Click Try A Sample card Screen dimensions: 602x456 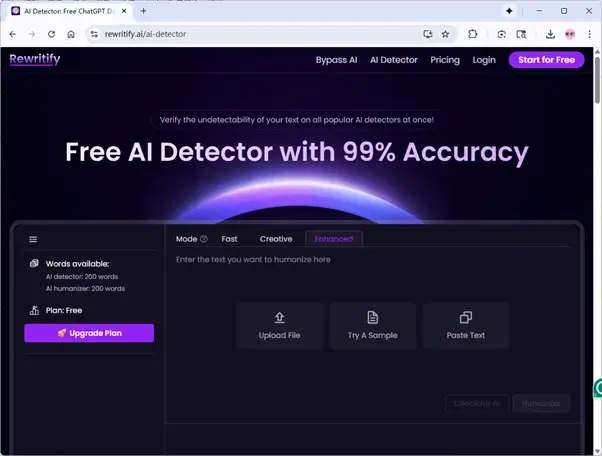click(x=372, y=325)
